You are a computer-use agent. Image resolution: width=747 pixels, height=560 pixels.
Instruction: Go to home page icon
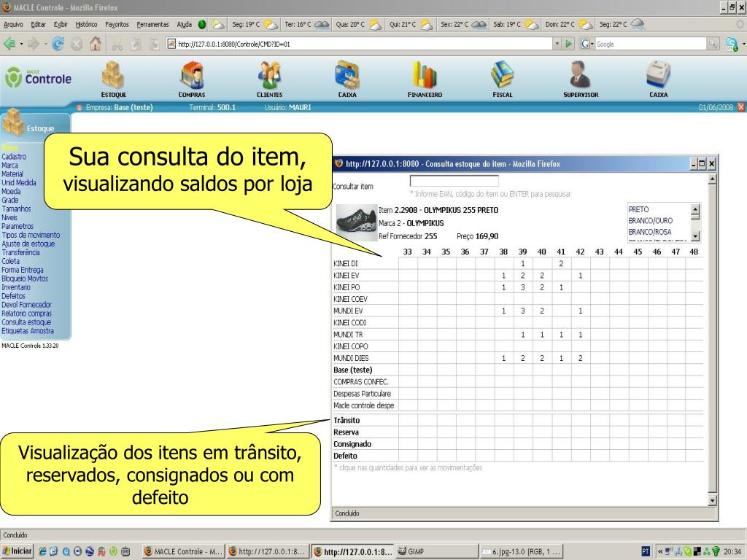(x=96, y=43)
